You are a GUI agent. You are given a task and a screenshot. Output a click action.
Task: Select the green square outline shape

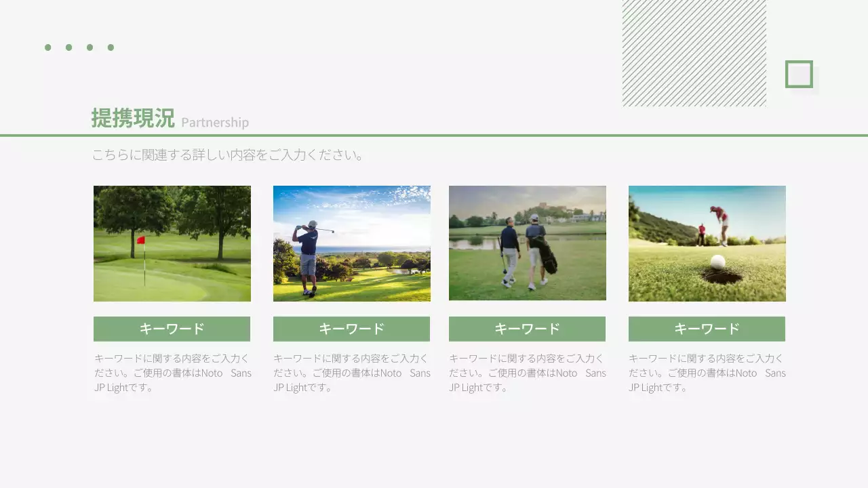799,74
